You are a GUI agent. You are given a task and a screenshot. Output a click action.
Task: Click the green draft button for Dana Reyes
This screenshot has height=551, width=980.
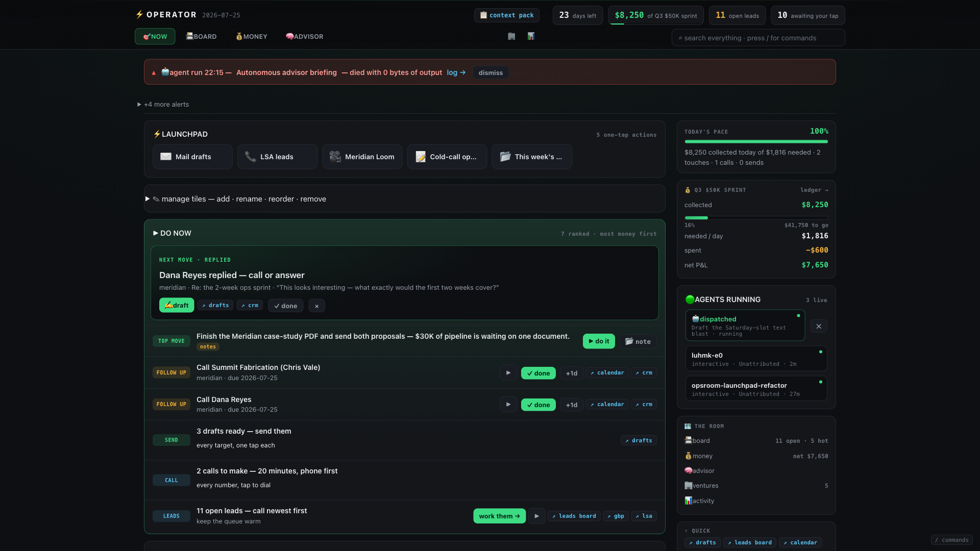tap(177, 305)
